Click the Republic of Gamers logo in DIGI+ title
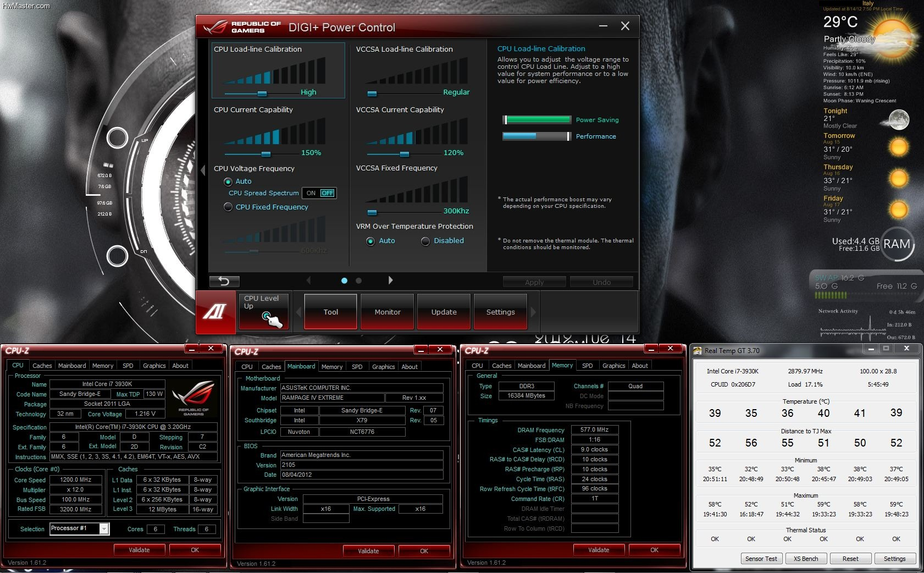This screenshot has width=924, height=573. 242,27
